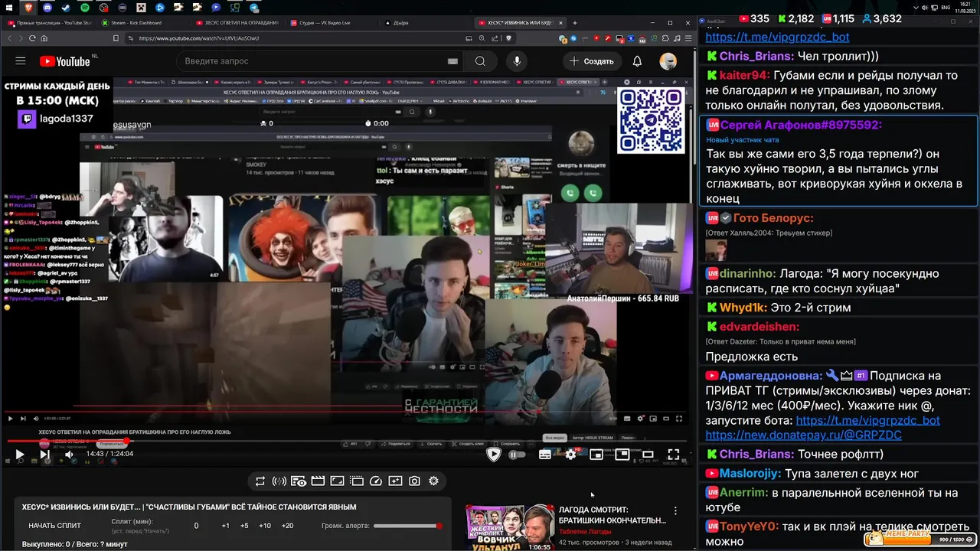Start voice search with microphone icon
Image resolution: width=980 pixels, height=551 pixels.
click(517, 61)
